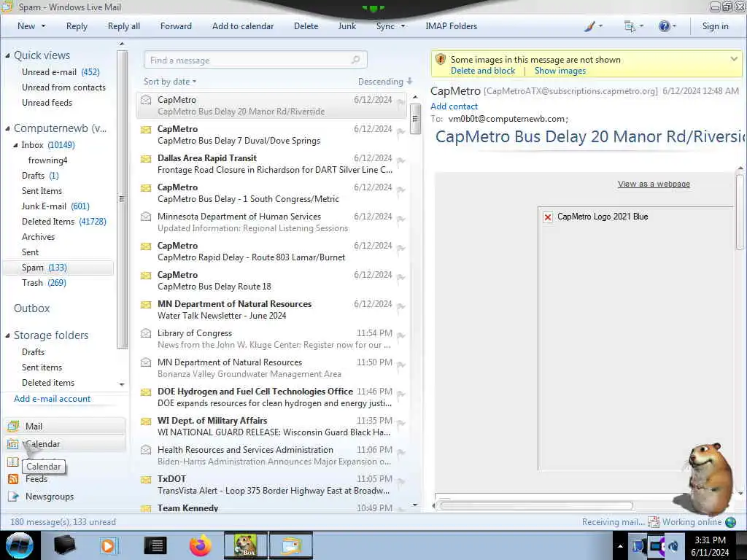The width and height of the screenshot is (747, 560).
Task: Click the message list vertical scrollbar thumb
Action: [415, 118]
